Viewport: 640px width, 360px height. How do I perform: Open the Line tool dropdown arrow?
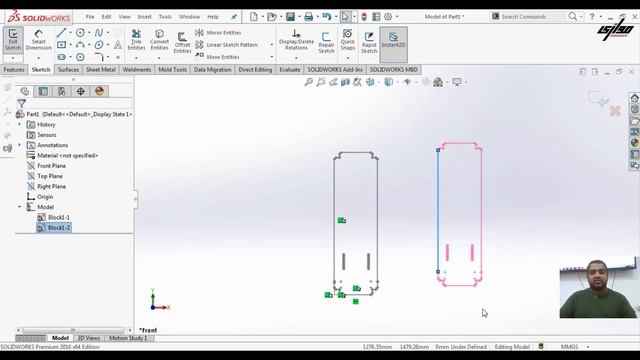click(70, 32)
